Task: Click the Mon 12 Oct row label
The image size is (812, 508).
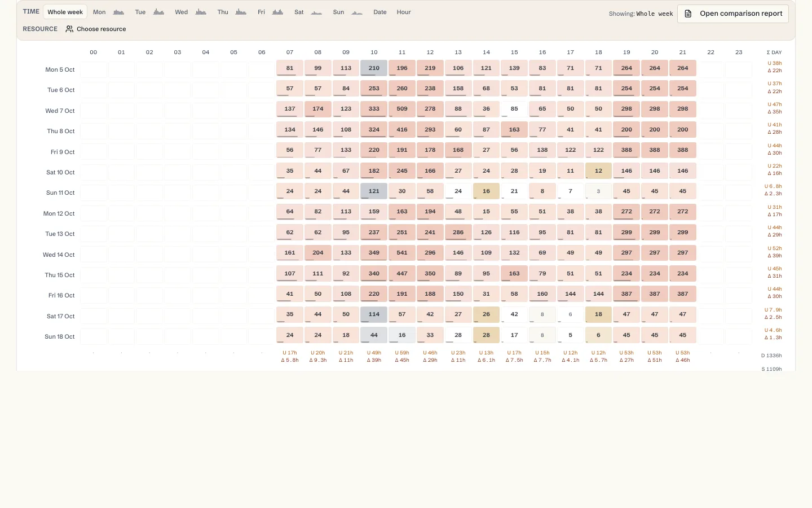Action: point(59,213)
